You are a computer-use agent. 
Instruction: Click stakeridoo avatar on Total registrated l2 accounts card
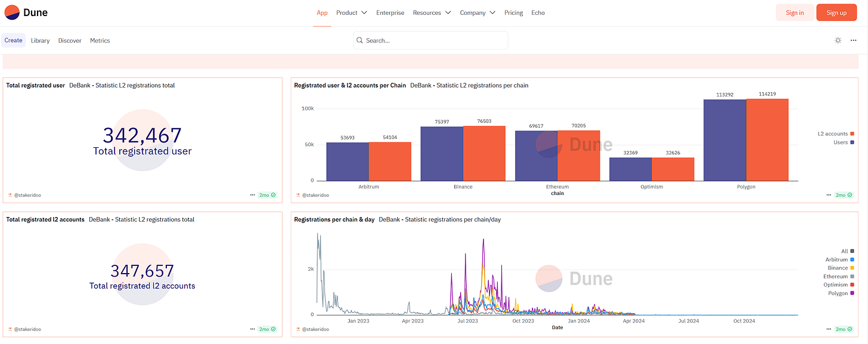[10, 329]
